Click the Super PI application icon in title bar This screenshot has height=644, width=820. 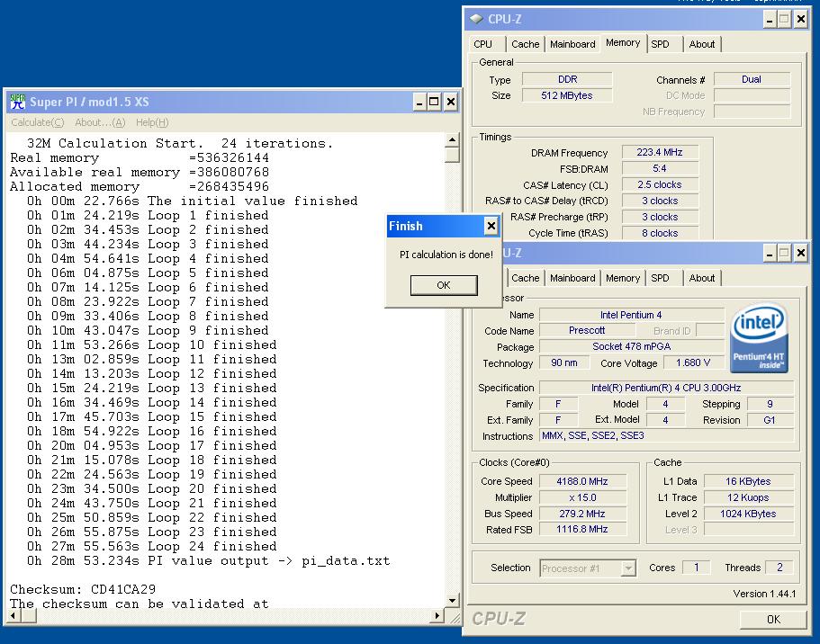18,102
